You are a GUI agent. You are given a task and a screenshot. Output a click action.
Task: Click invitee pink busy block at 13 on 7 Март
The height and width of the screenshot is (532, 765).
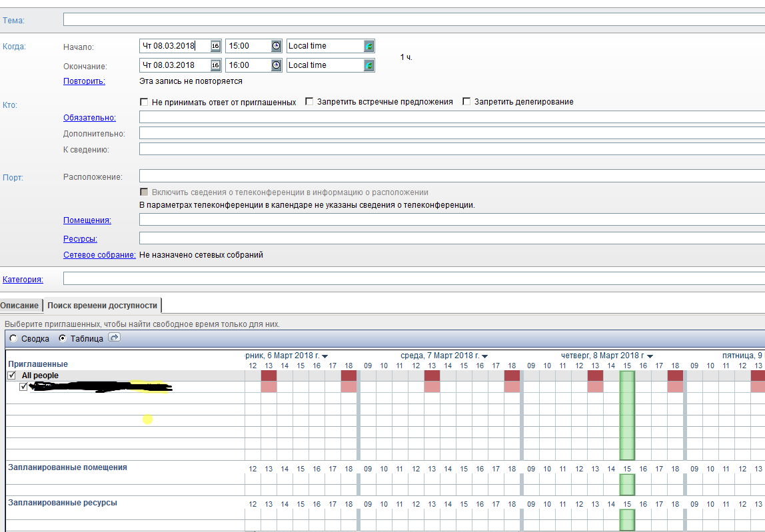point(432,387)
